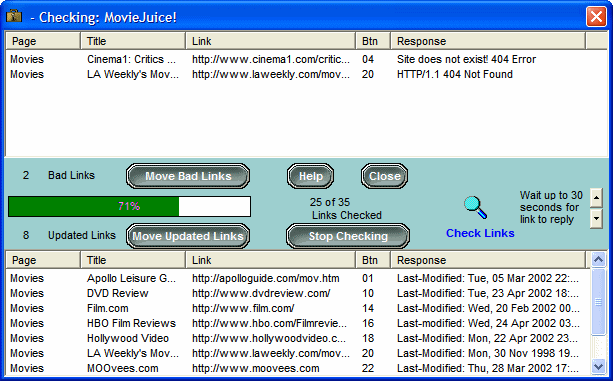
Task: Select the MOOvees.com updated link row
Action: (x=297, y=368)
